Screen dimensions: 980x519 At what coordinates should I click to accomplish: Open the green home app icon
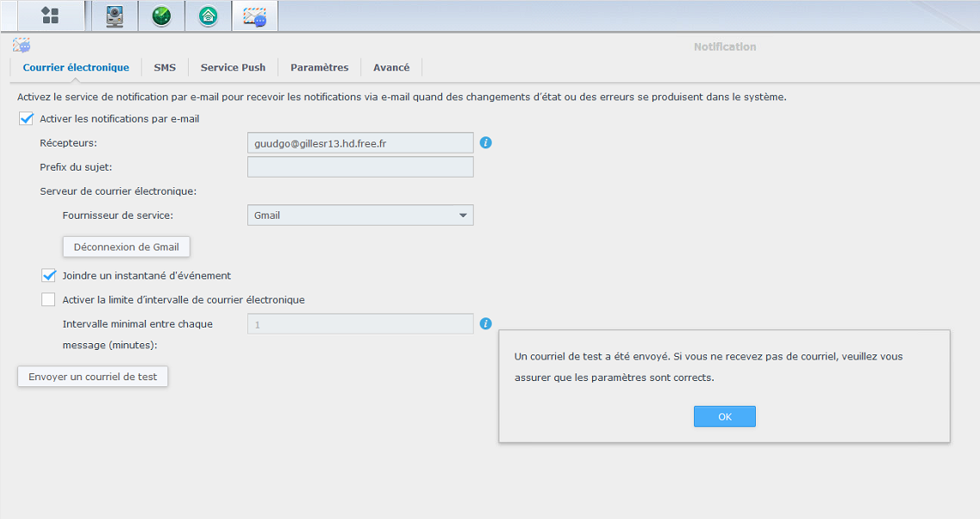(x=208, y=16)
